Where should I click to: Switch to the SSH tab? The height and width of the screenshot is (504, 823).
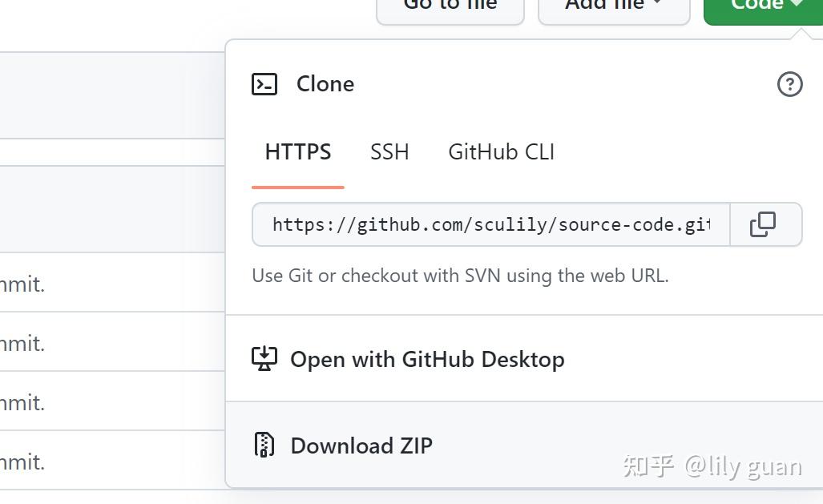tap(389, 151)
